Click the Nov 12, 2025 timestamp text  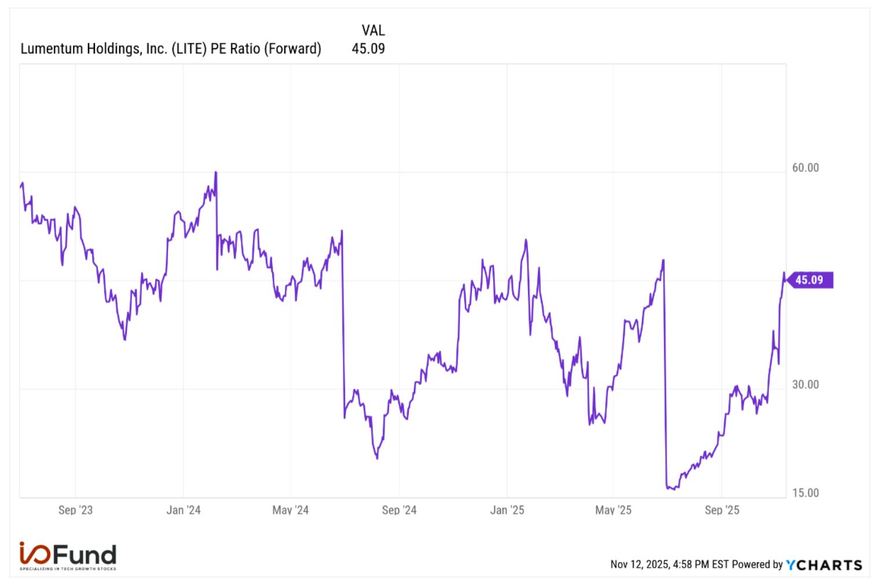(x=670, y=565)
